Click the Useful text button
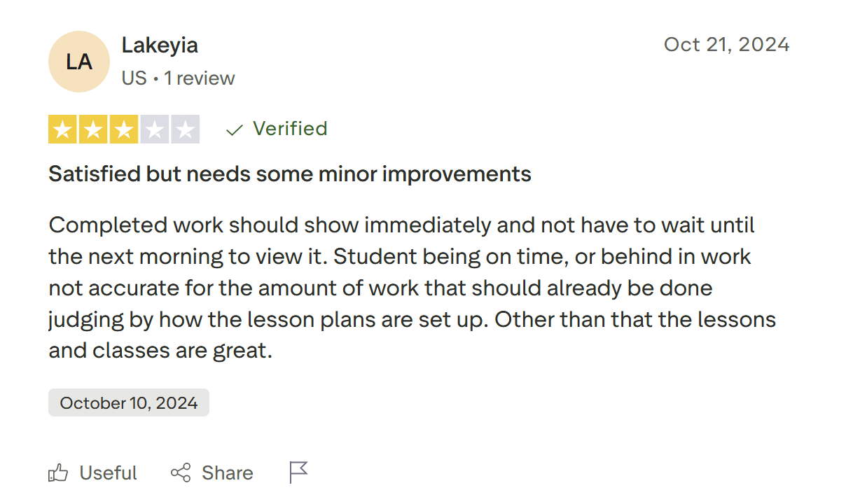853x504 pixels. click(108, 472)
